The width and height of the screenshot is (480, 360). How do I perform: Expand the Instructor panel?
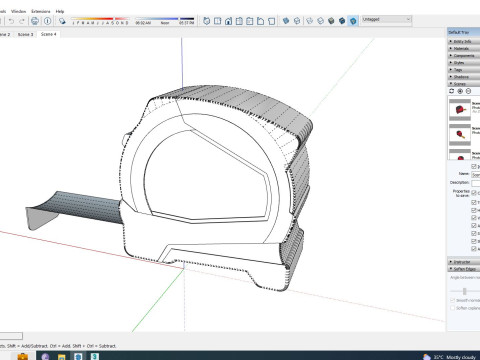coord(464,262)
